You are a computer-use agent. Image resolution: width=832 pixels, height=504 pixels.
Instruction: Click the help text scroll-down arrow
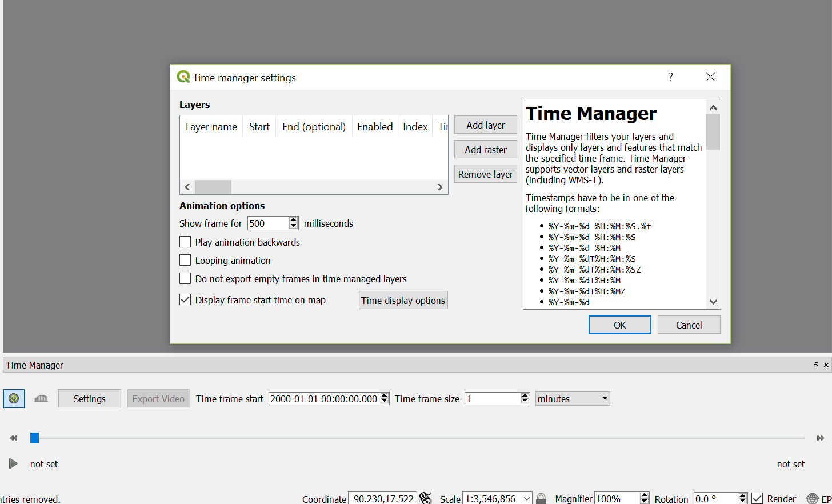713,302
